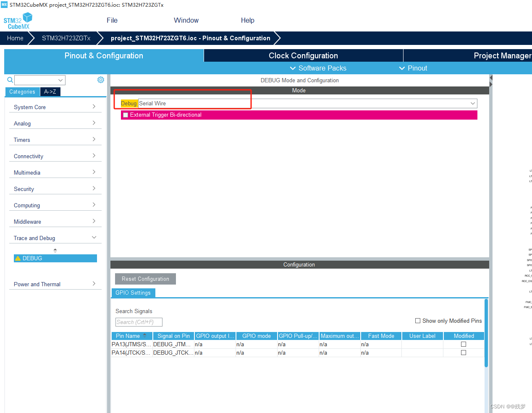Open the Debug Serial Wire dropdown
Screen dimensions: 532x413
pos(307,103)
